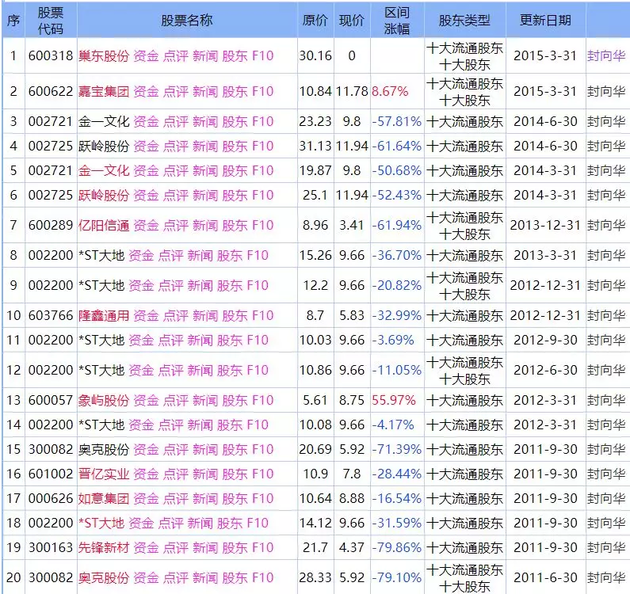
Task: Click the -28.44% change value
Action: (397, 474)
